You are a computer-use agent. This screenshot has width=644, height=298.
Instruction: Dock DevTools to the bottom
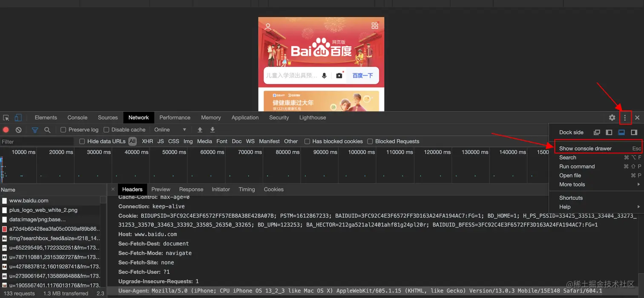click(x=621, y=132)
